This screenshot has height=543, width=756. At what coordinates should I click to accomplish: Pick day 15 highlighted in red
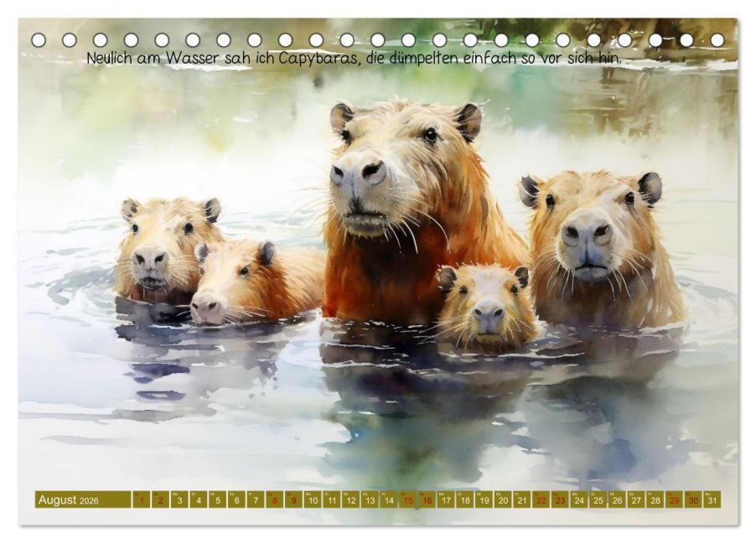pos(408,500)
